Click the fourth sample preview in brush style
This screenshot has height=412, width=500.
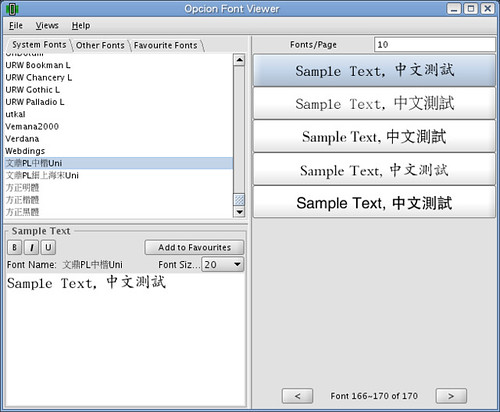click(374, 169)
